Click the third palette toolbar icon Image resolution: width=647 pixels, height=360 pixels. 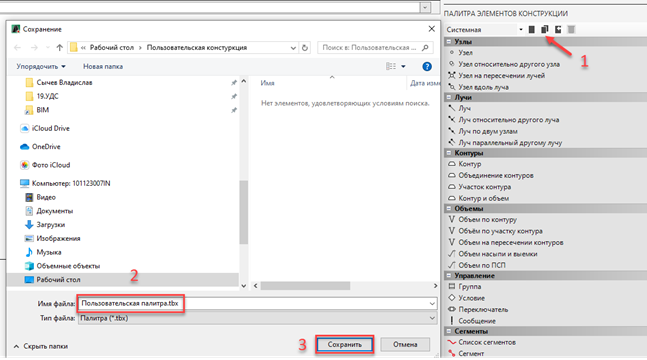[558, 29]
